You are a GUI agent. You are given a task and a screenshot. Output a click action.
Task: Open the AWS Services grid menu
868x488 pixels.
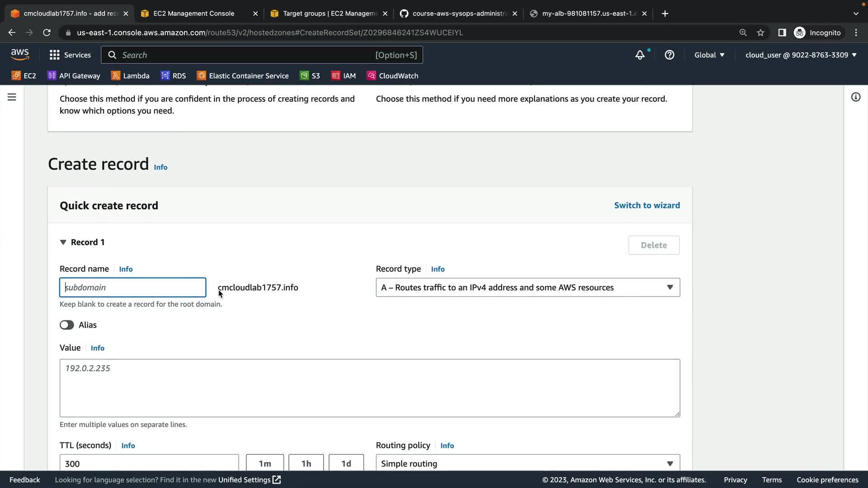pos(70,55)
